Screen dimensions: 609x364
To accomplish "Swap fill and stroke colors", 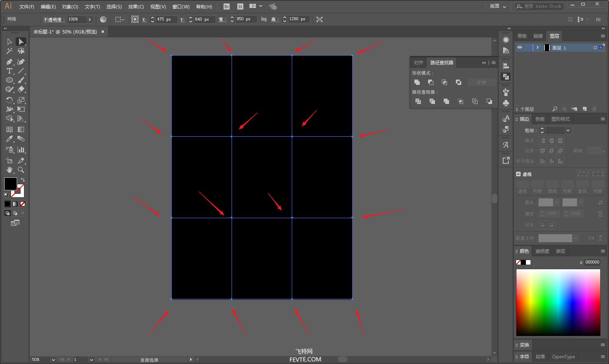I will [x=23, y=180].
